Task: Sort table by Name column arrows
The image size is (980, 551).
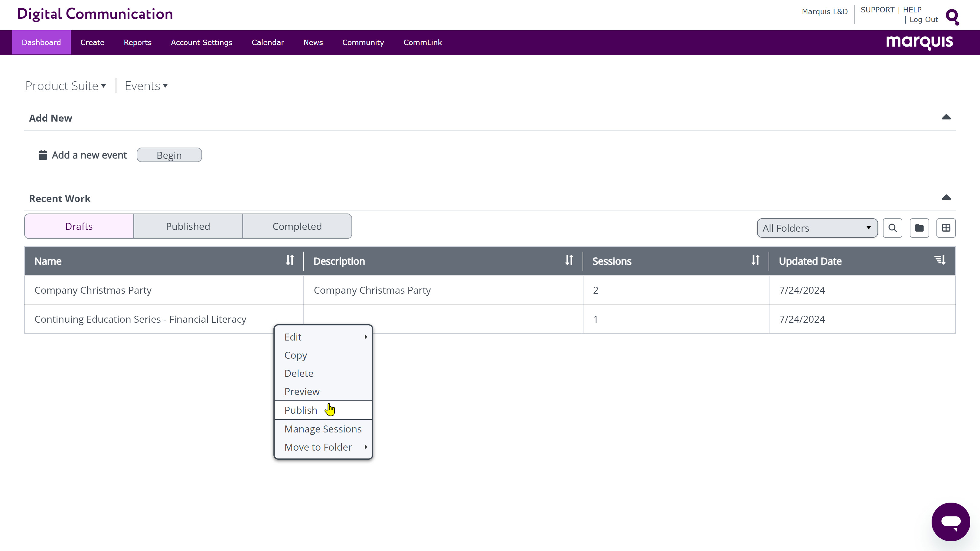Action: click(290, 260)
